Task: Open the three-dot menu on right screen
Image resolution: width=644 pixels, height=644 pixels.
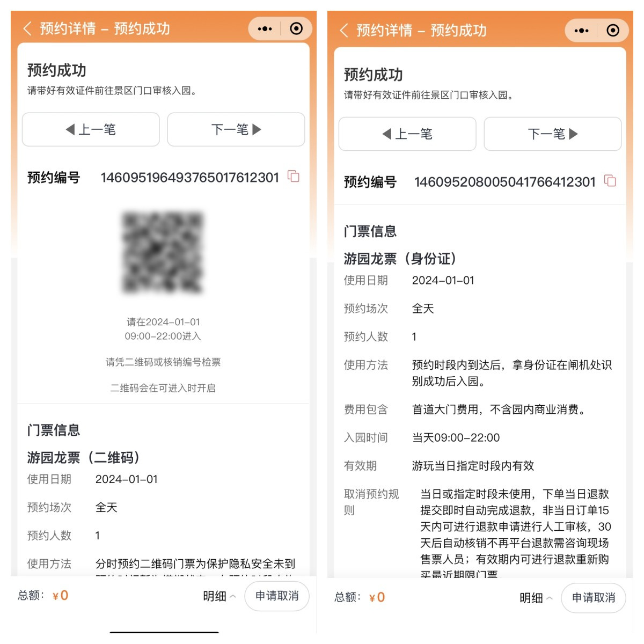Action: (x=581, y=31)
